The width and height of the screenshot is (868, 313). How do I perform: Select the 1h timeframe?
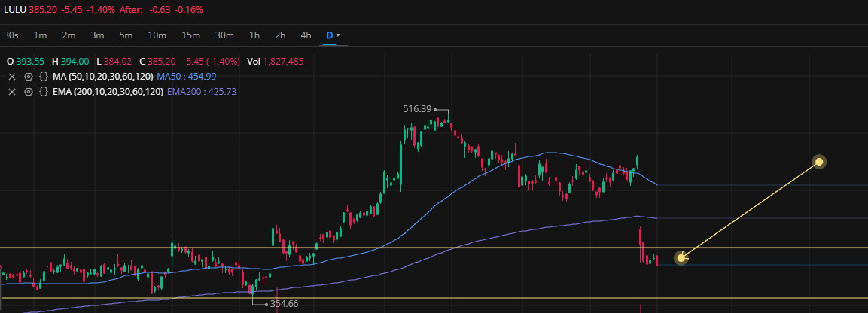coord(254,35)
